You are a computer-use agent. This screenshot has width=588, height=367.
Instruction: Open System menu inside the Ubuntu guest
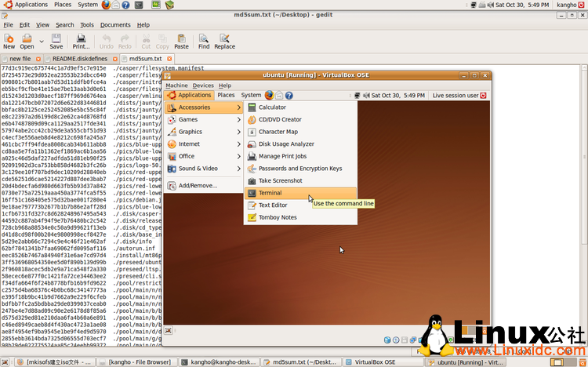[x=251, y=96]
